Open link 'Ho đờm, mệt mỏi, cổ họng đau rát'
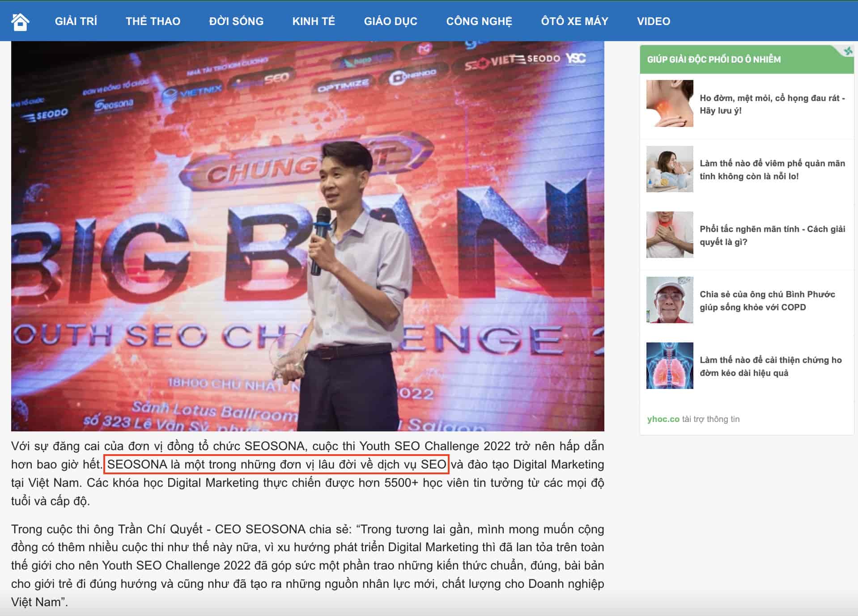Viewport: 858px width, 616px height. pyautogui.click(x=772, y=104)
